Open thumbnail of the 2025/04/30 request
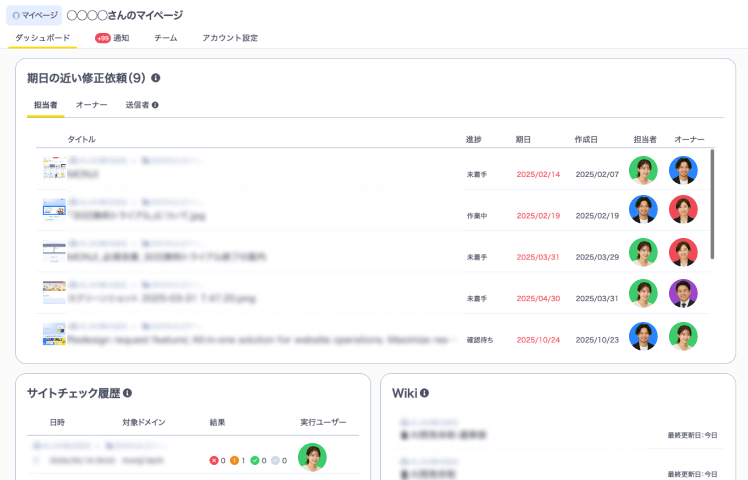 point(54,292)
